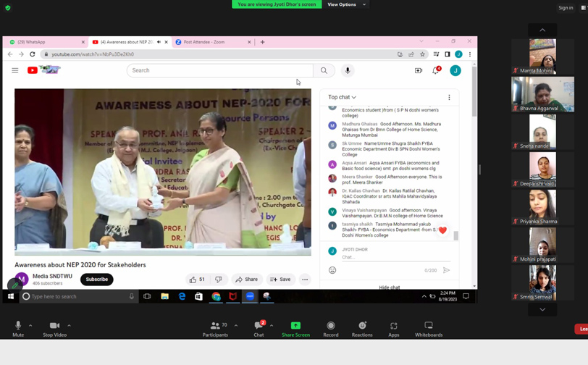Screen dimensions: 588x365
Task: Click Hide chat below live chat
Action: coord(389,288)
